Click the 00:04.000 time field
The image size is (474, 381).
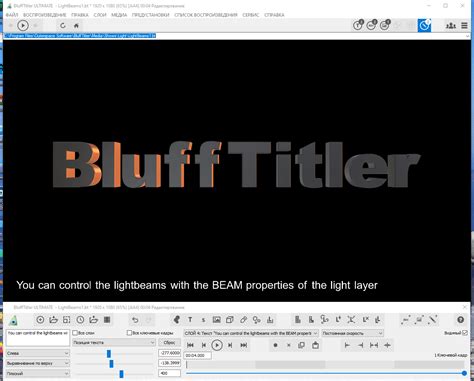(197, 355)
